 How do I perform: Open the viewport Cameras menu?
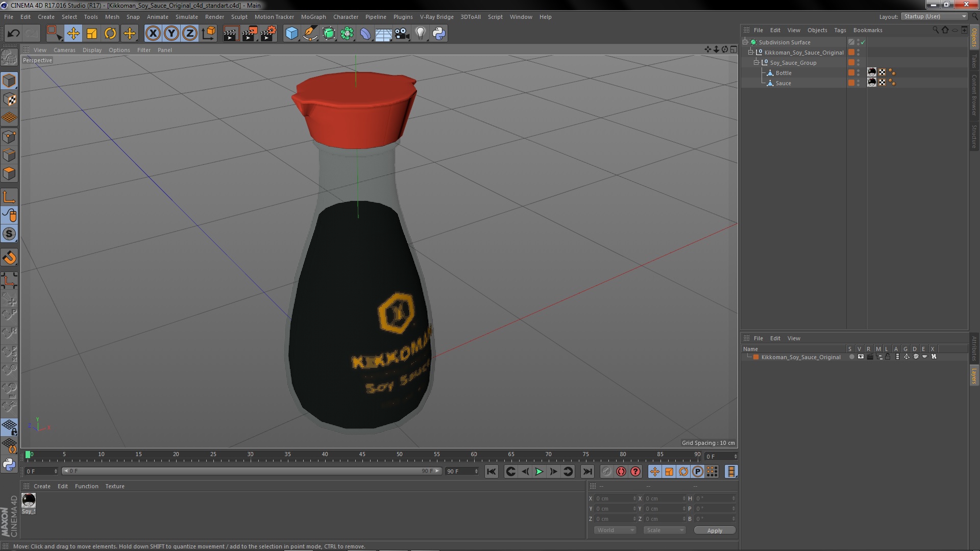[64, 50]
